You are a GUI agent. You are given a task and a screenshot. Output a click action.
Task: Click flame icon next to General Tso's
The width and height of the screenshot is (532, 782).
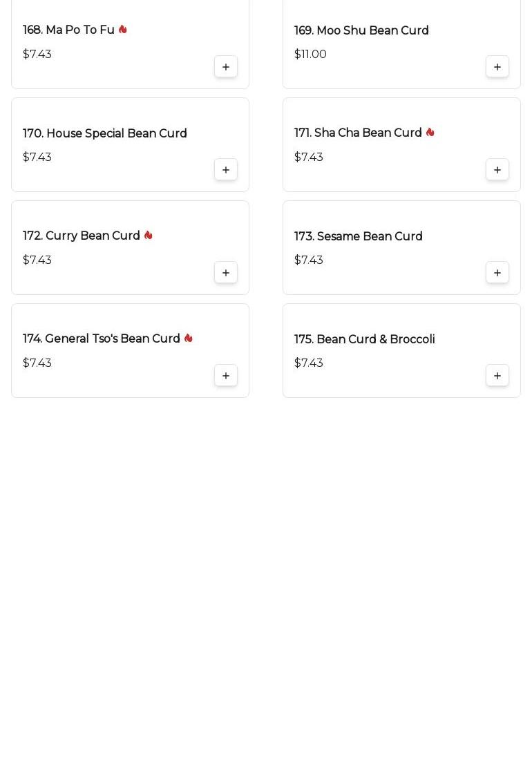pos(189,338)
